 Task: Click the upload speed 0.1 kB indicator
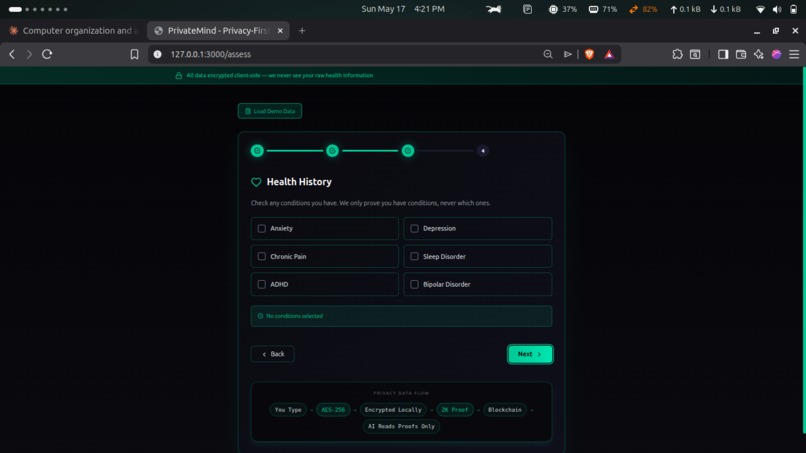pyautogui.click(x=685, y=9)
